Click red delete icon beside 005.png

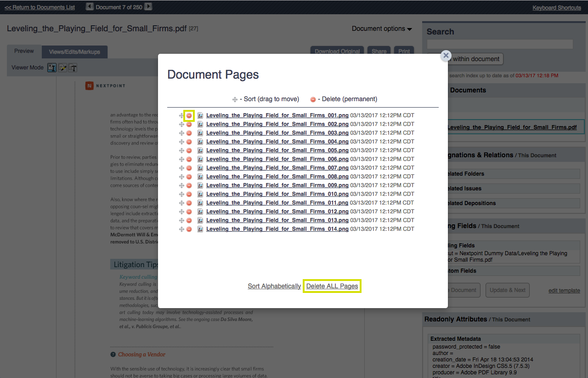coord(189,150)
